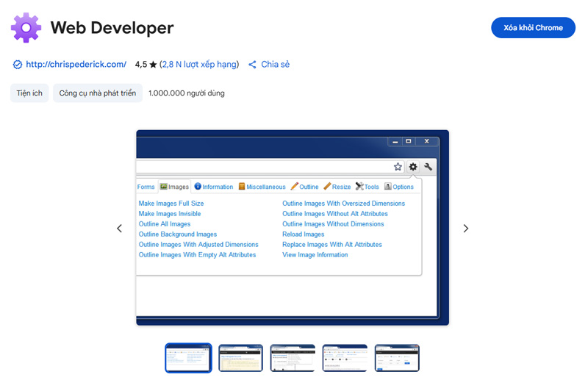588x391 pixels.
Task: Switch to the Options tab
Action: pos(399,187)
